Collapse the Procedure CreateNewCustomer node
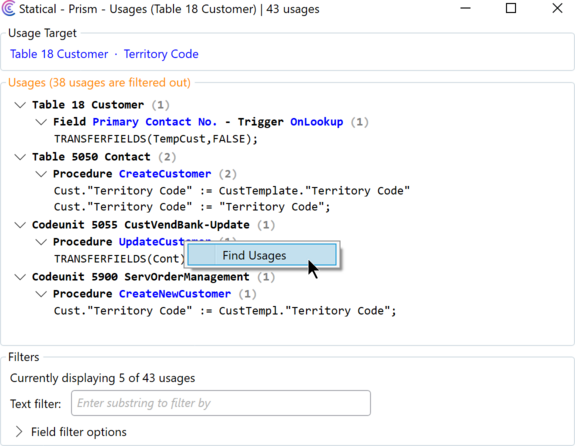This screenshot has width=575, height=446. point(41,294)
